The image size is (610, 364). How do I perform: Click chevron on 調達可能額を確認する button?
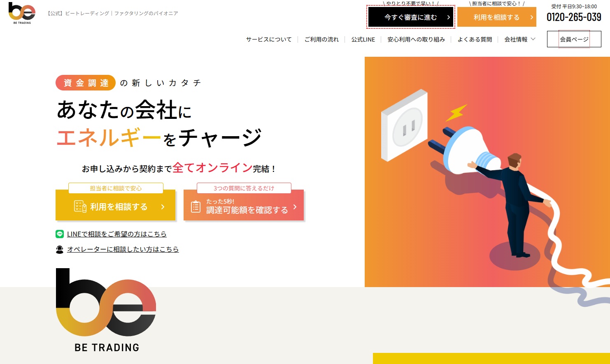coord(295,207)
